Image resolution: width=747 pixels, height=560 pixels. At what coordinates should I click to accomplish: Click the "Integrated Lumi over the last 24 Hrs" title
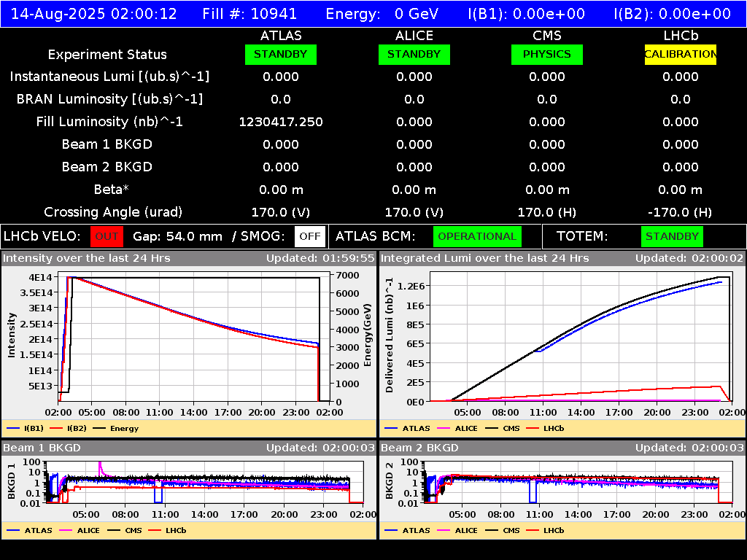pyautogui.click(x=485, y=259)
